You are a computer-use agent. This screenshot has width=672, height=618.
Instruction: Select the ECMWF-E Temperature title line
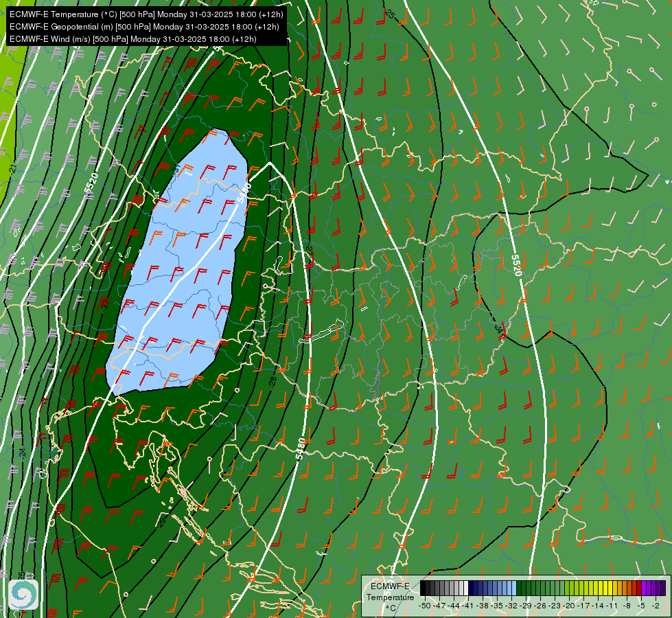(x=146, y=14)
